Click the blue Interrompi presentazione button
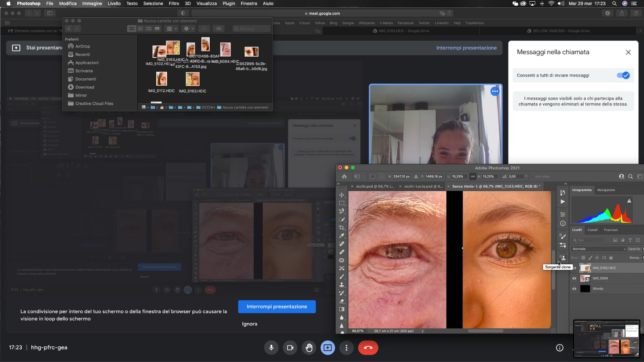The image size is (644, 362). coord(277,306)
